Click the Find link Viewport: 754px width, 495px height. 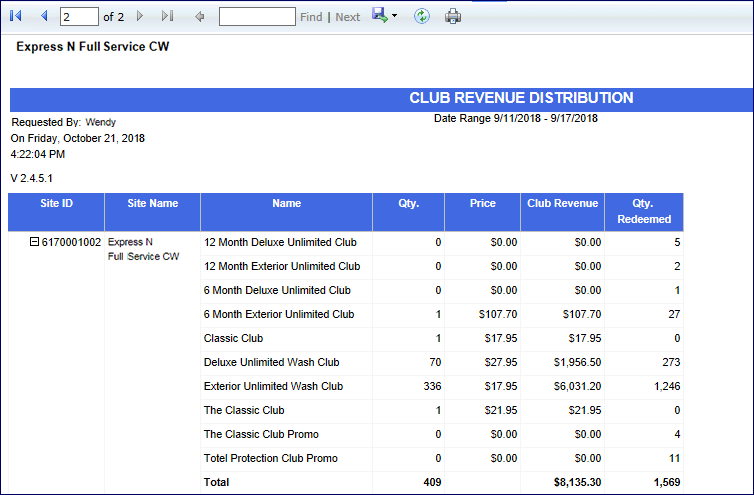[x=311, y=17]
